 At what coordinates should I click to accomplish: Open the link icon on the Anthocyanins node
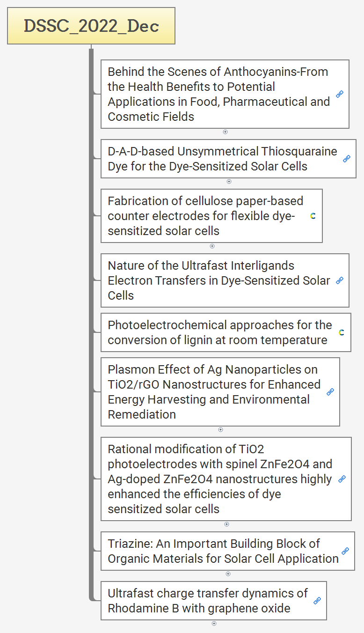(340, 94)
